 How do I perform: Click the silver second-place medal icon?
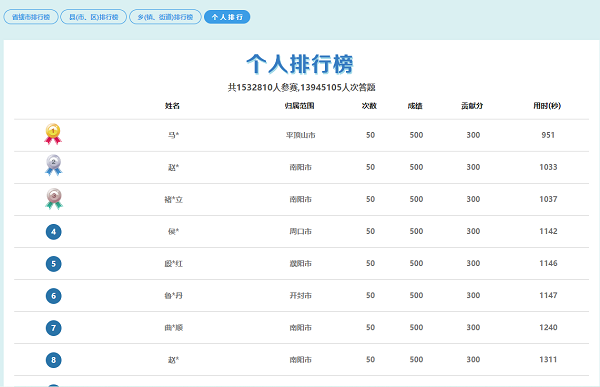(53, 165)
